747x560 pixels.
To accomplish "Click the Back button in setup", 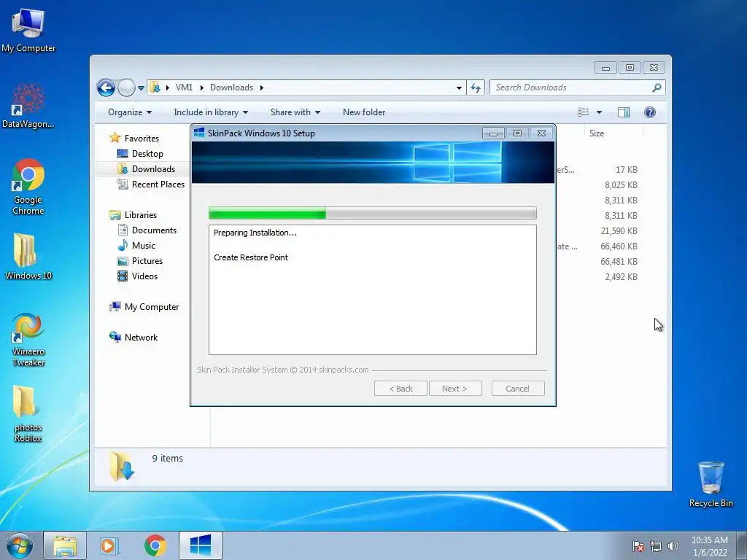I will coord(400,389).
